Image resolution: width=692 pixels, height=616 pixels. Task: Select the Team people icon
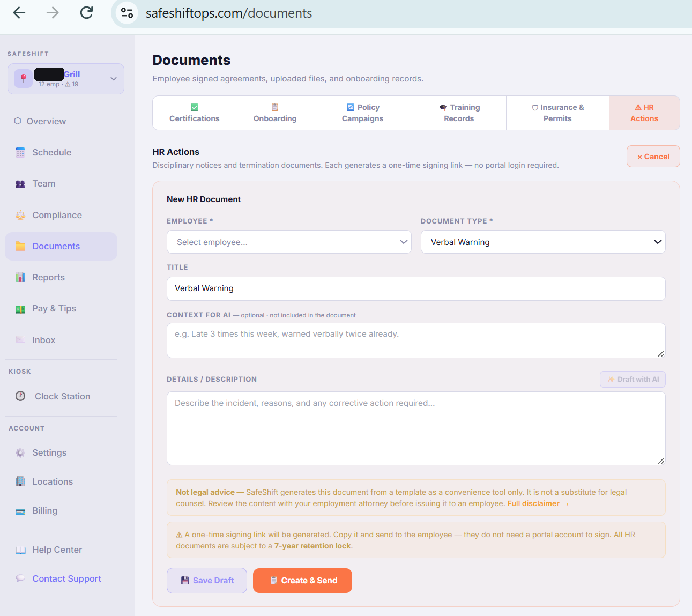[20, 184]
